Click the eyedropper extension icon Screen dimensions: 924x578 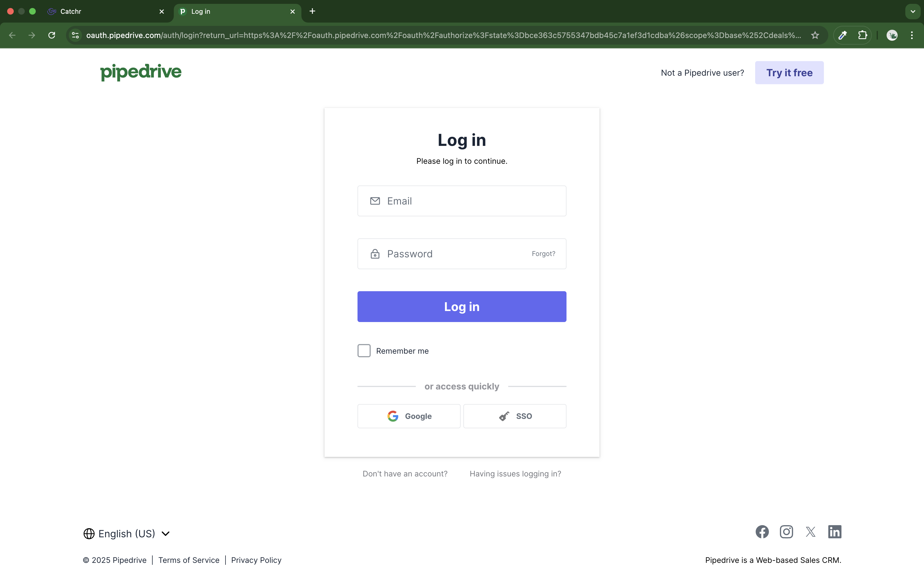pyautogui.click(x=843, y=35)
